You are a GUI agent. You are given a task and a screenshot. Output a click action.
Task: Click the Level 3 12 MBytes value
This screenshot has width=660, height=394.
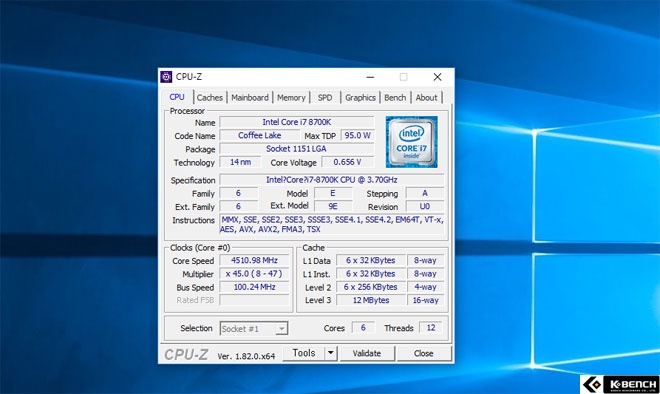(370, 300)
